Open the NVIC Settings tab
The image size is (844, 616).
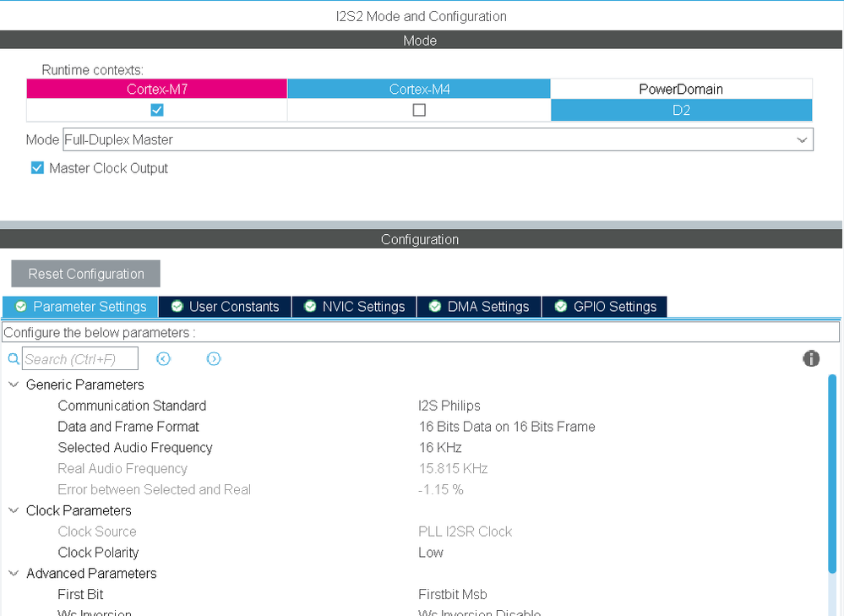(x=354, y=307)
